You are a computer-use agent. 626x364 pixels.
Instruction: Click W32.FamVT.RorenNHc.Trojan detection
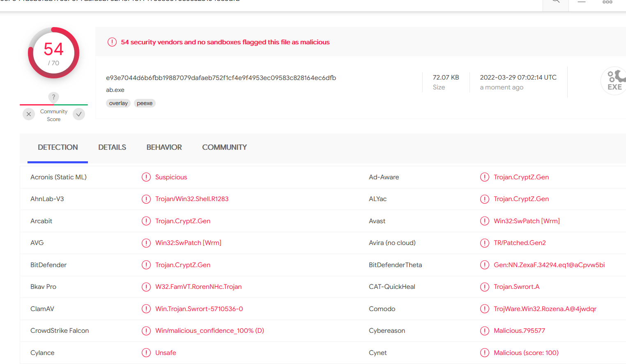(x=198, y=287)
